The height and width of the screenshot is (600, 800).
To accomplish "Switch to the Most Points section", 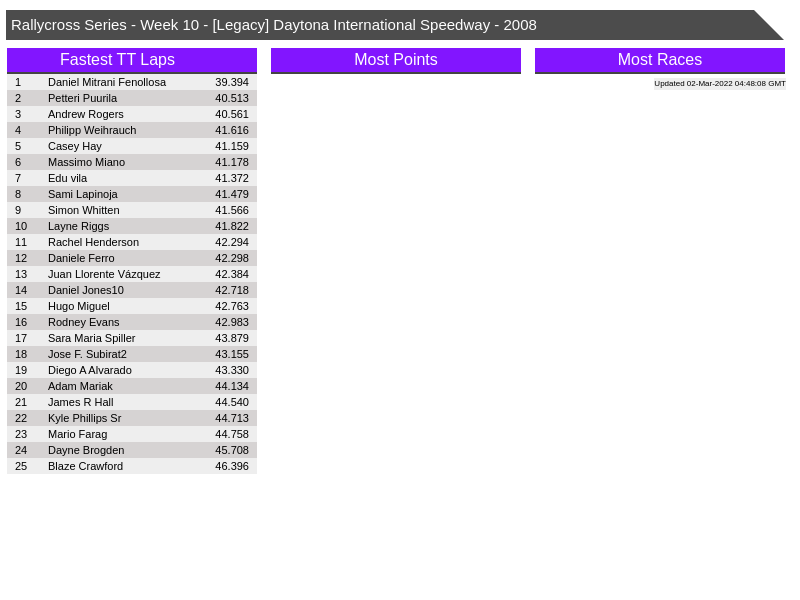I will (x=395, y=60).
